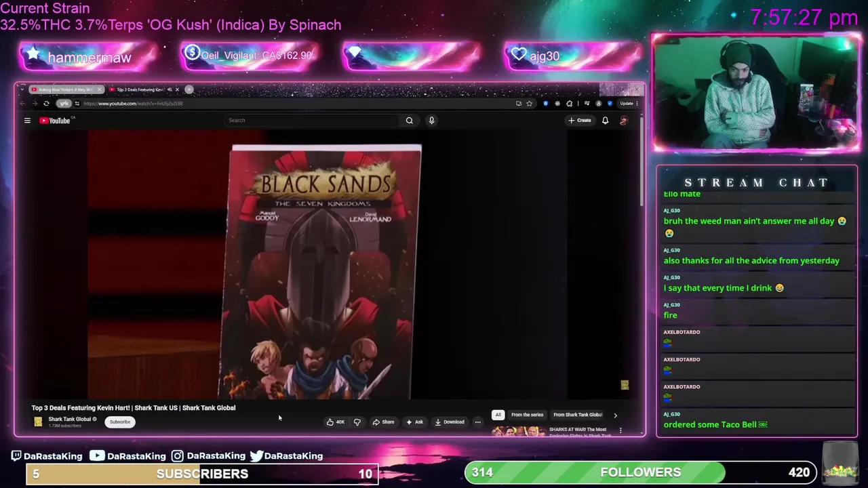This screenshot has width=868, height=488.
Task: Click the 'hammermaw' latest follower banner
Action: click(89, 57)
